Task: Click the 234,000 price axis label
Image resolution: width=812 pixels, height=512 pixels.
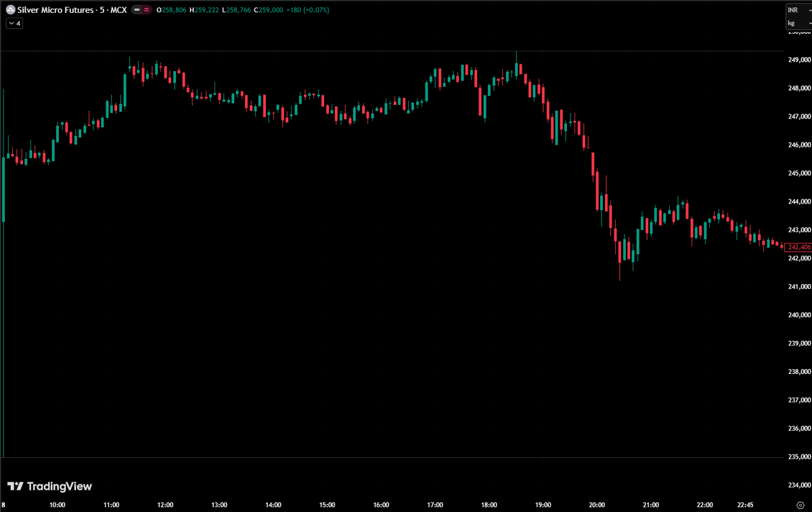Action: 798,486
